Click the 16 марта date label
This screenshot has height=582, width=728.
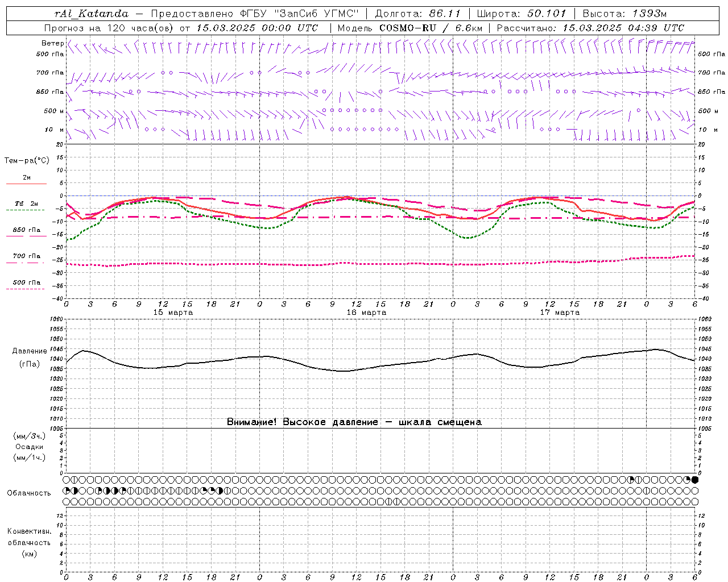(366, 313)
